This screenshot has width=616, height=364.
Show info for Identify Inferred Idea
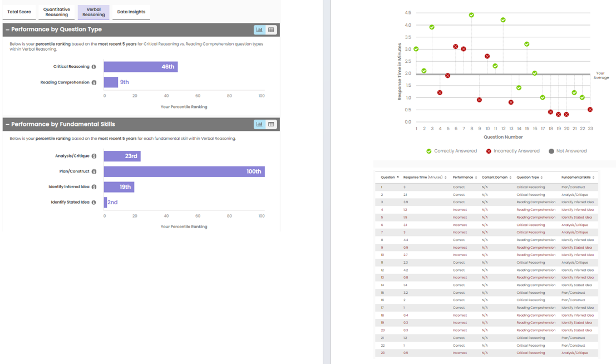coord(93,187)
